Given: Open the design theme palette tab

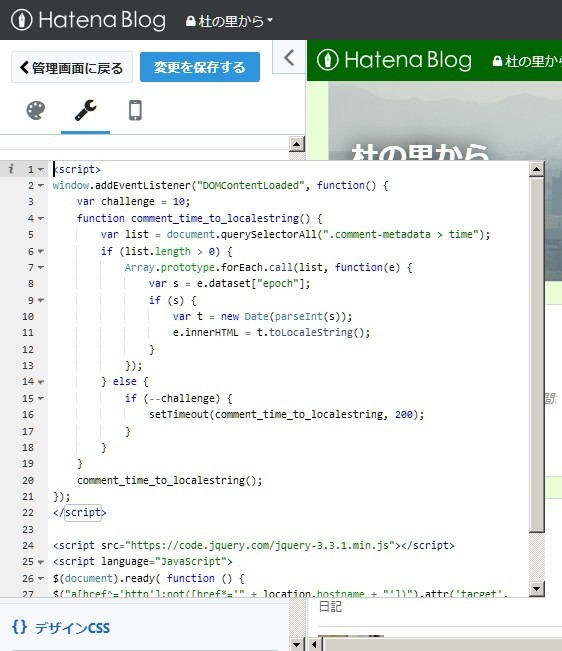Looking at the screenshot, I should [x=36, y=110].
